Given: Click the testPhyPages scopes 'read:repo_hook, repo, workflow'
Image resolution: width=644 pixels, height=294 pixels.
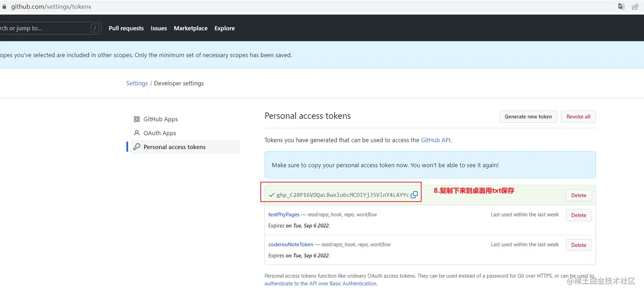Looking at the screenshot, I should 342,214.
